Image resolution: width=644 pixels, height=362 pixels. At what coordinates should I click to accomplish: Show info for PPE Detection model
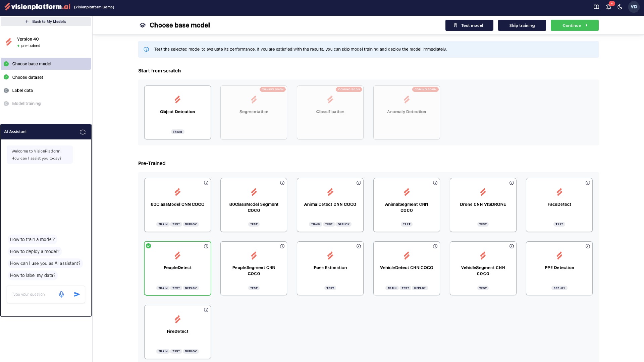[x=588, y=246]
